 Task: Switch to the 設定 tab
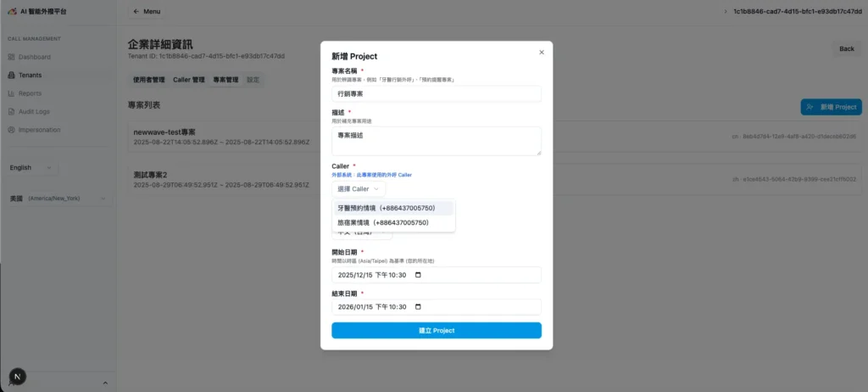(x=253, y=80)
